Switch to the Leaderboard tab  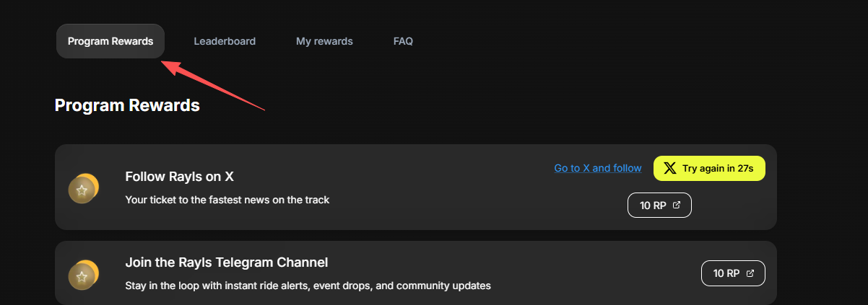pyautogui.click(x=225, y=41)
